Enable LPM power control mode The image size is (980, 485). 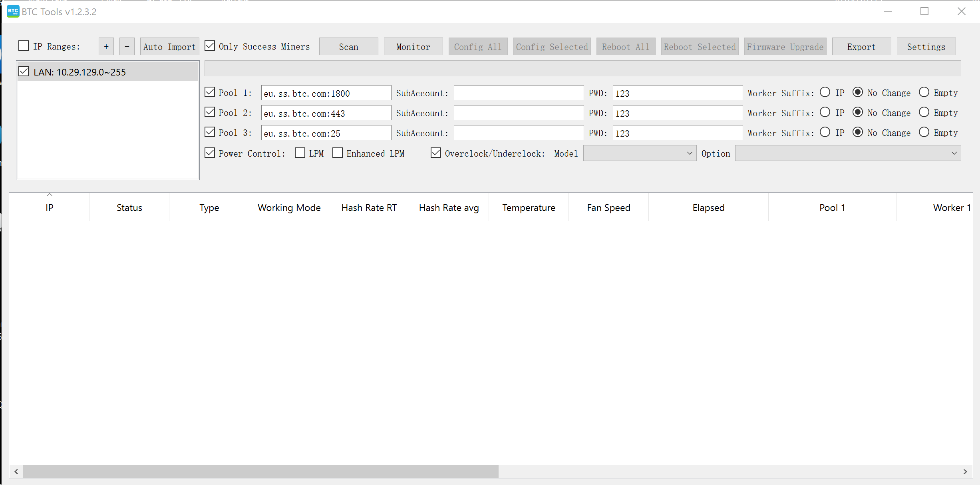pyautogui.click(x=300, y=153)
